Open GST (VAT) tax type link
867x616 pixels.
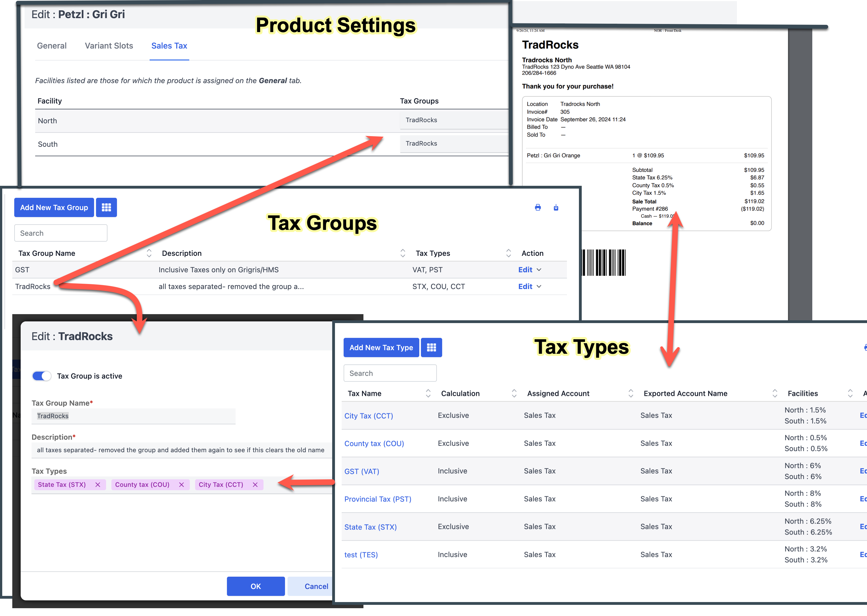361,471
